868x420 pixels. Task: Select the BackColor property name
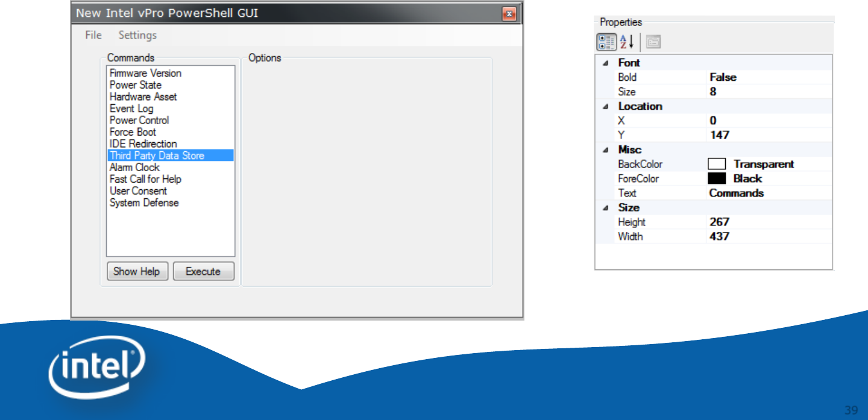pyautogui.click(x=640, y=164)
